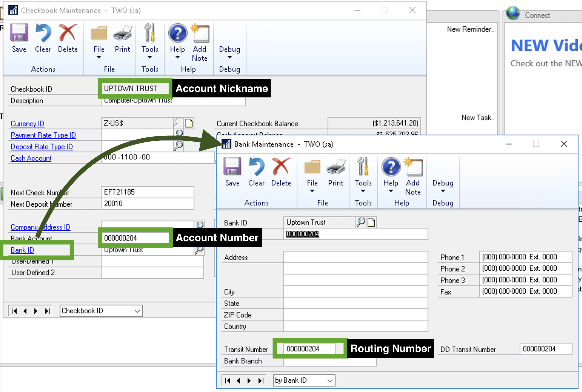582x392 pixels.
Task: Click Transit Number field in Bank Maintenance
Action: click(x=310, y=349)
